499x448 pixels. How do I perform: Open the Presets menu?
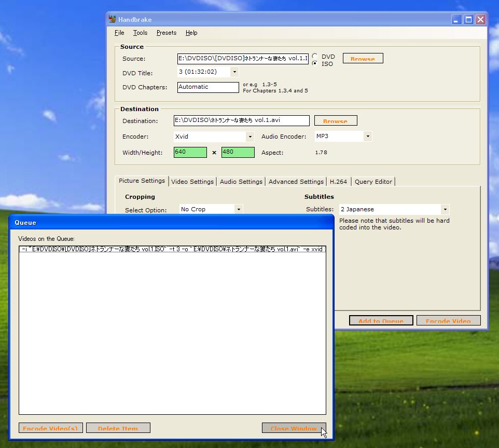click(167, 33)
